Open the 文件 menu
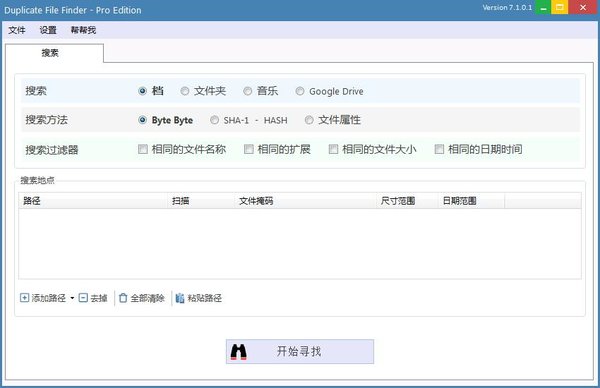The image size is (600, 388). point(17,30)
